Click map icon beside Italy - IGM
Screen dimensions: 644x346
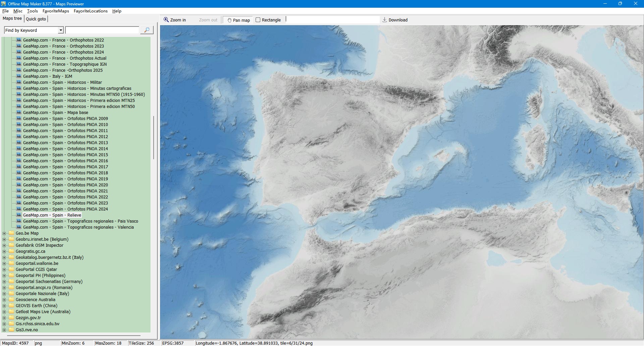[x=19, y=76]
